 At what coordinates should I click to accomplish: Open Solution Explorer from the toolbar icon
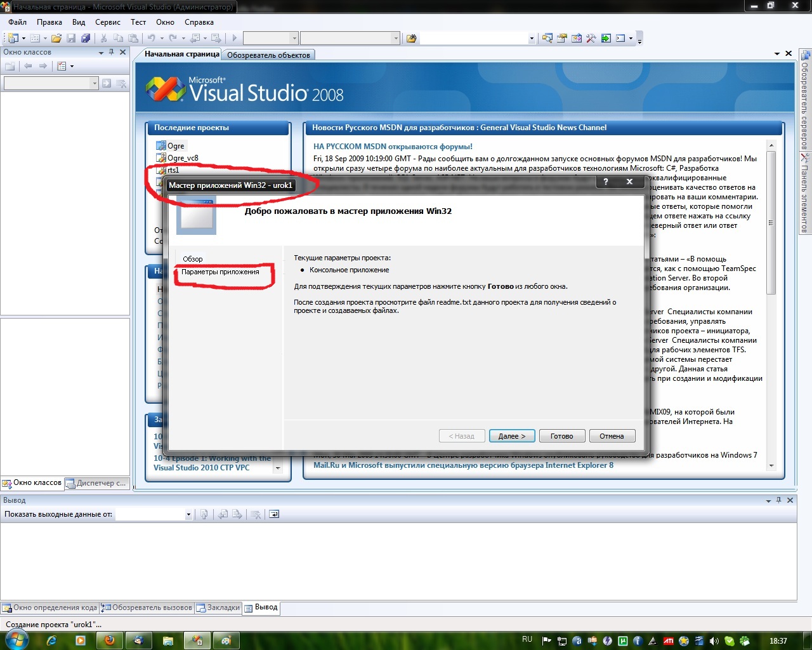pos(547,38)
